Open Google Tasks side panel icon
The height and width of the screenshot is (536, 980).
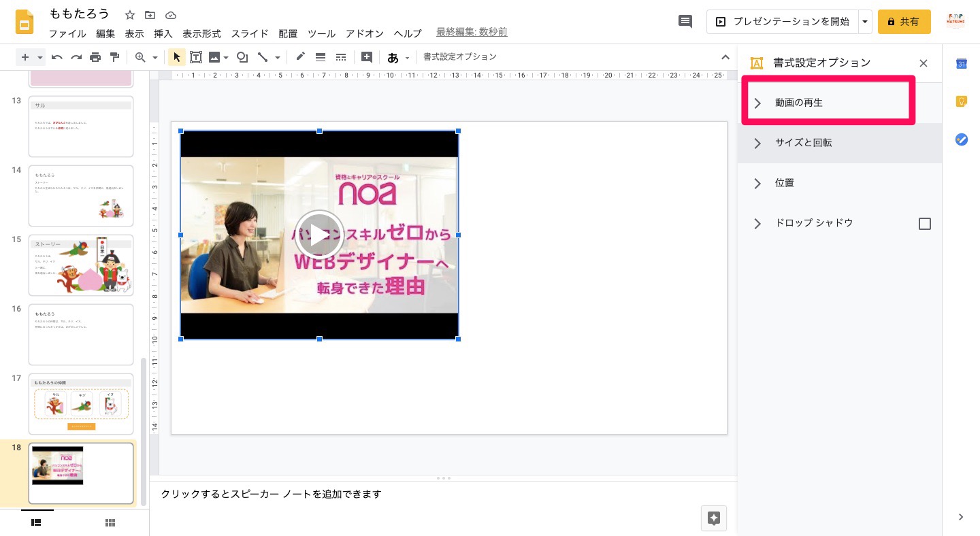(961, 139)
